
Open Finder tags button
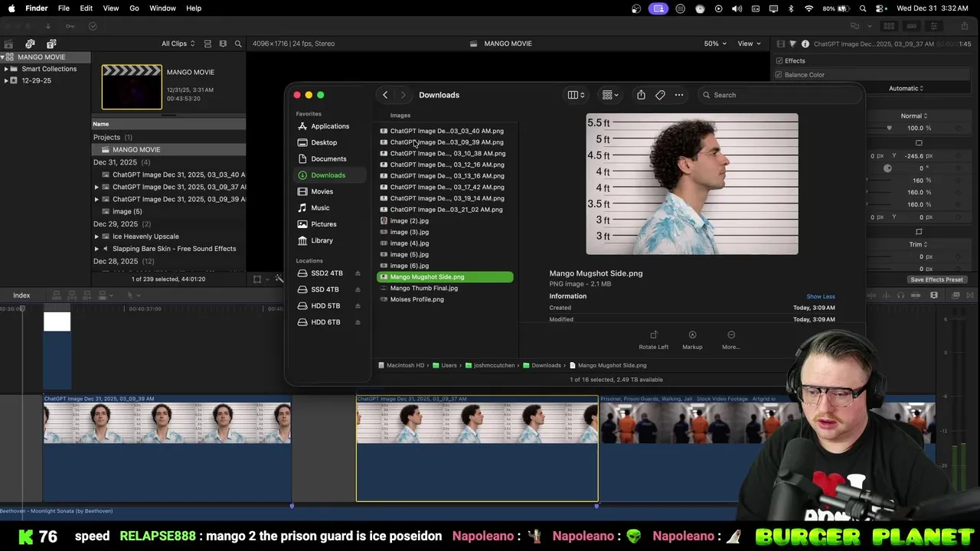point(660,95)
